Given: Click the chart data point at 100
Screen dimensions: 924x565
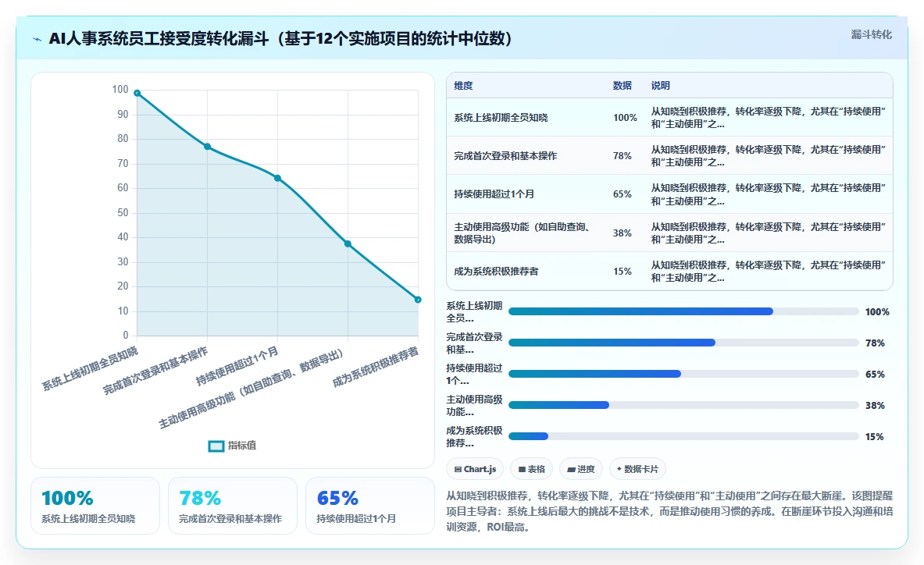Looking at the screenshot, I should 137,93.
